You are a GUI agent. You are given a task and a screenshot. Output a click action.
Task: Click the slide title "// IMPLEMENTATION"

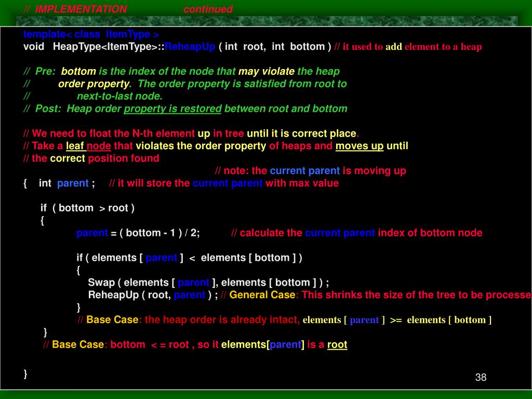pyautogui.click(x=75, y=9)
